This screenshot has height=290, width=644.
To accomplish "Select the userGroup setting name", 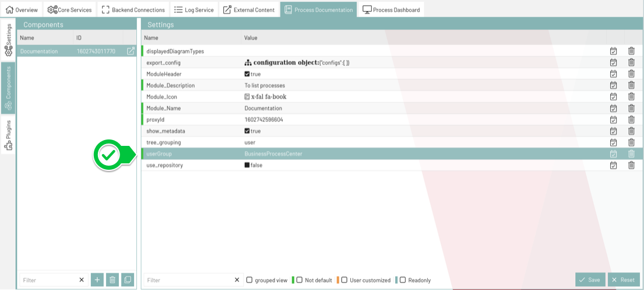I will pyautogui.click(x=159, y=154).
